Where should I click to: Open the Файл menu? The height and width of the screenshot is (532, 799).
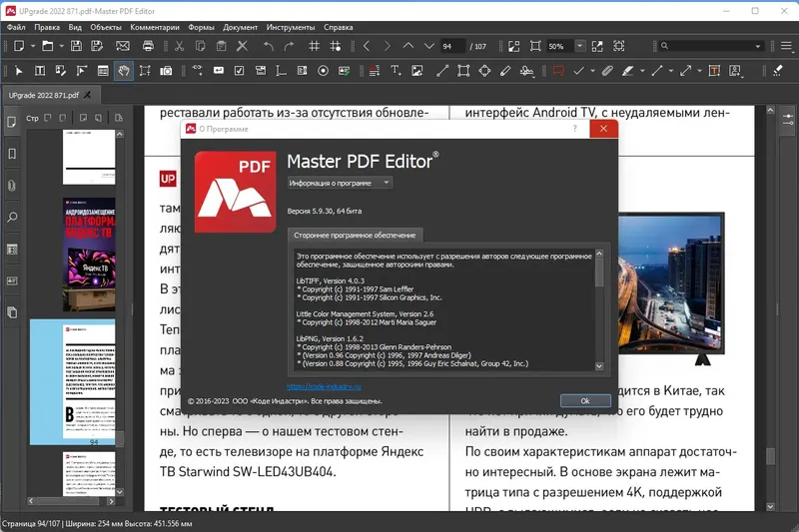click(x=16, y=27)
